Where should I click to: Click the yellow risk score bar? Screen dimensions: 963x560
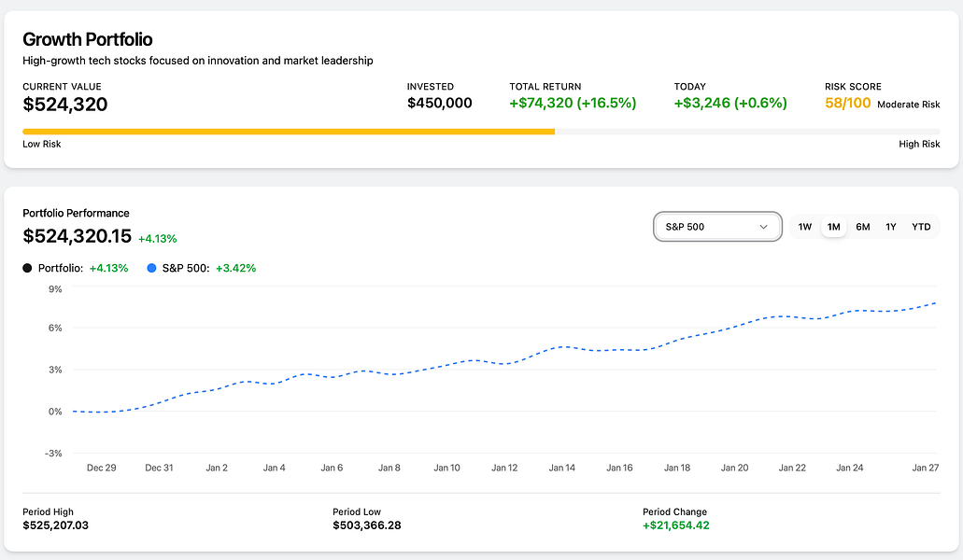point(289,132)
